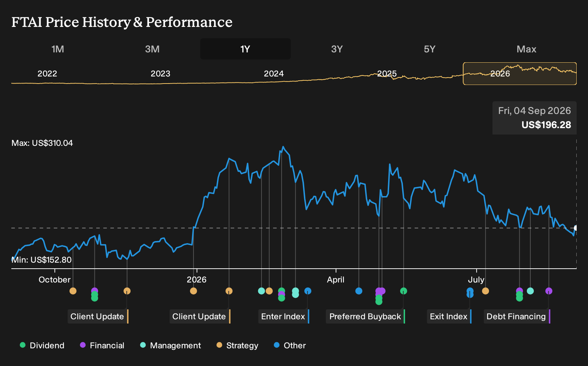Open the first Client Update label near October
The image size is (588, 366).
pos(98,316)
